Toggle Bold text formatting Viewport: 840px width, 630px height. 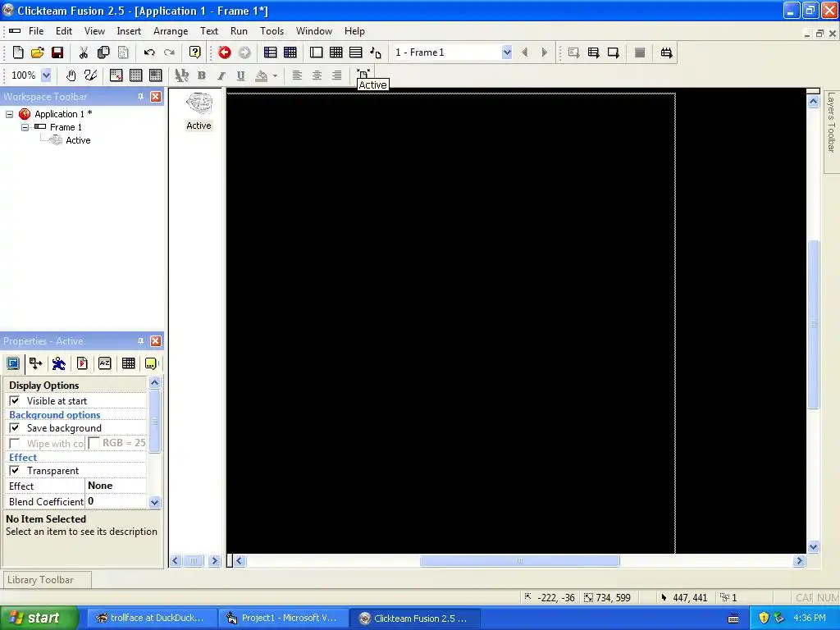[x=202, y=75]
